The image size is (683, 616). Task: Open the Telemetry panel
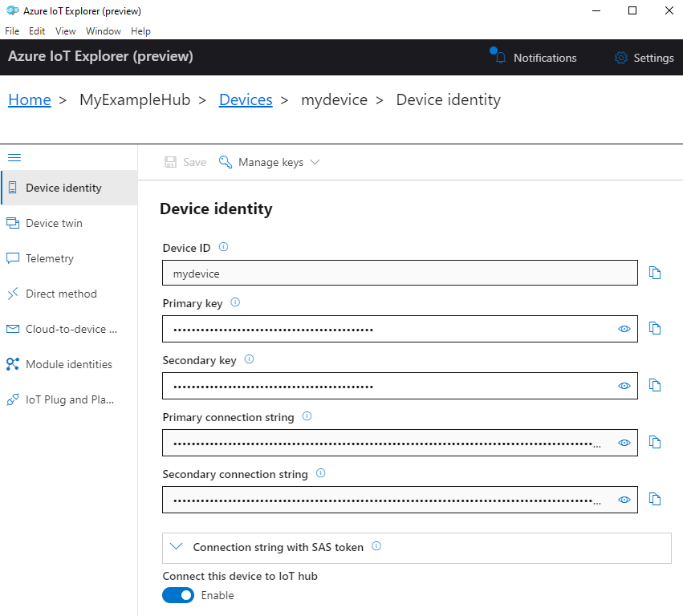[x=49, y=258]
